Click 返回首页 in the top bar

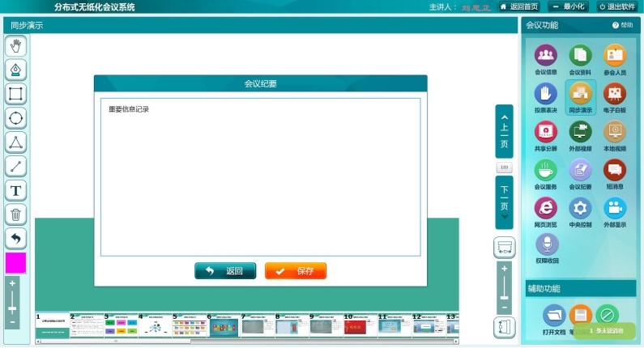518,6
